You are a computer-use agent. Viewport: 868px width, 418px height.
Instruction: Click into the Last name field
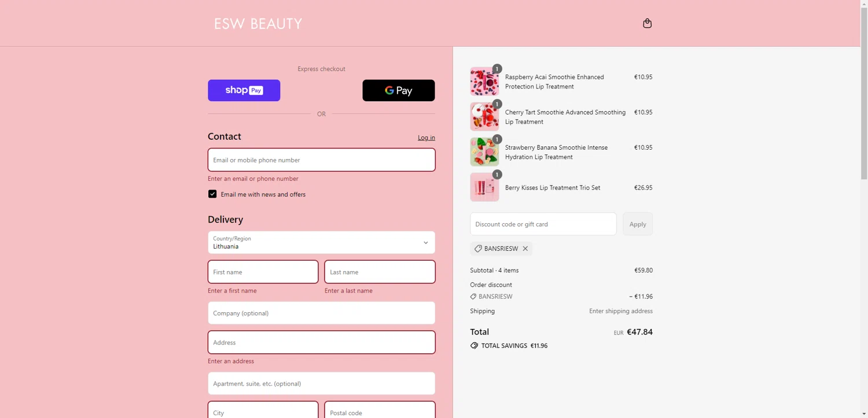380,272
